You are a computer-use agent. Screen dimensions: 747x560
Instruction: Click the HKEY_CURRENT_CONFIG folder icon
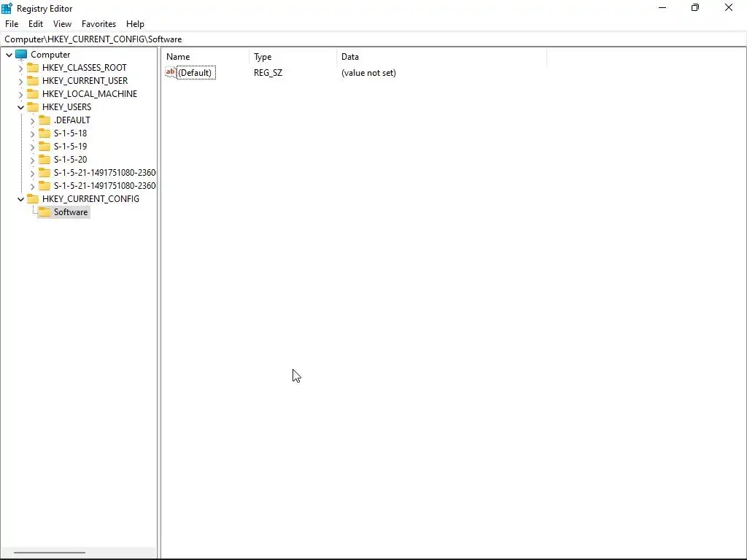pos(33,198)
